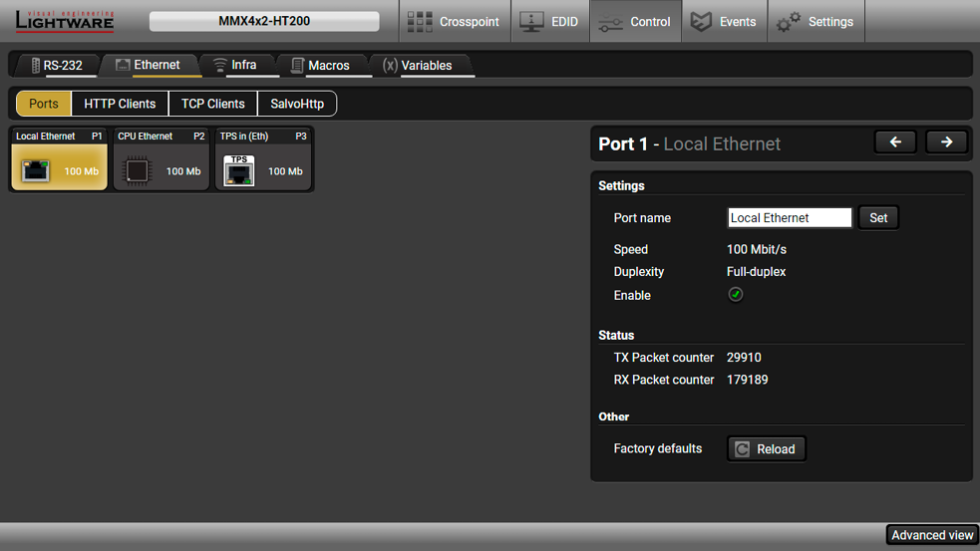Select the TPS in (Eth) P3 port icon
The height and width of the screenshot is (551, 980).
click(238, 170)
